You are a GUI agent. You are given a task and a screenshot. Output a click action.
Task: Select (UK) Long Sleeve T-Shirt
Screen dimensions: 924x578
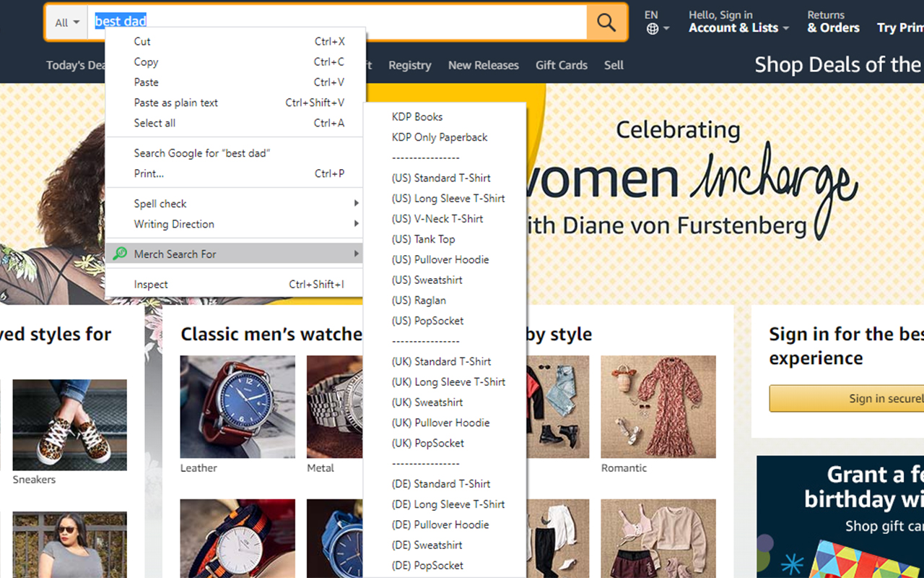tap(445, 381)
